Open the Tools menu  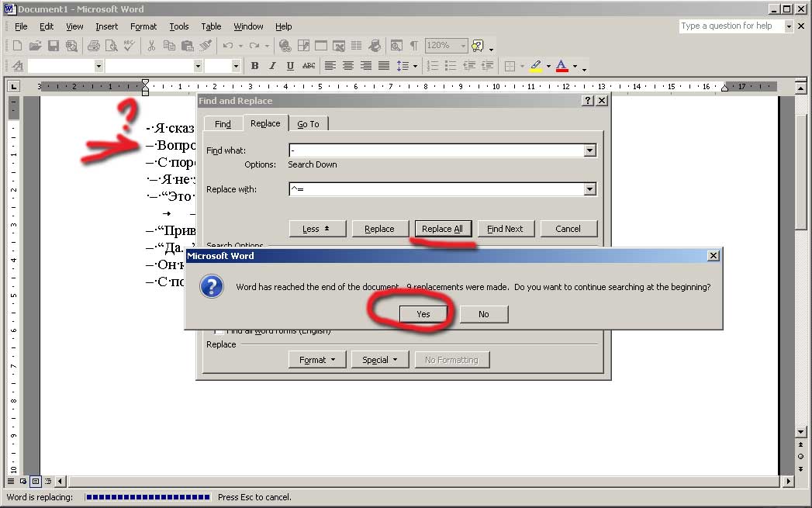[x=178, y=26]
